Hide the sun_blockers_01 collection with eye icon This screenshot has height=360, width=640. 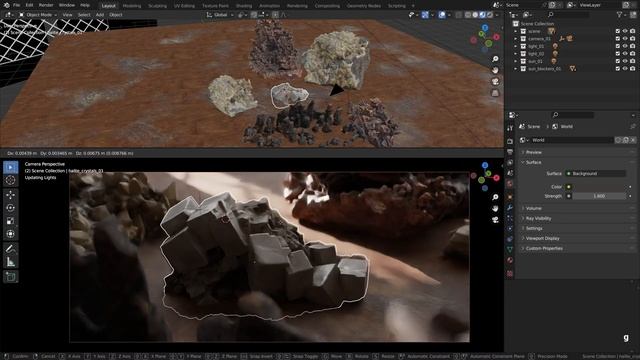625,69
